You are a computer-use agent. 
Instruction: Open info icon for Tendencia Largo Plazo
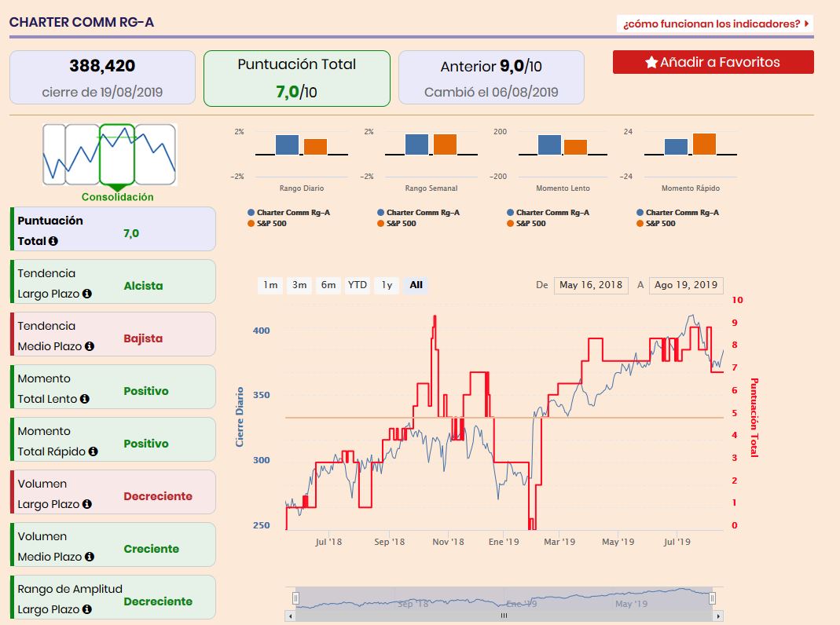tap(86, 294)
